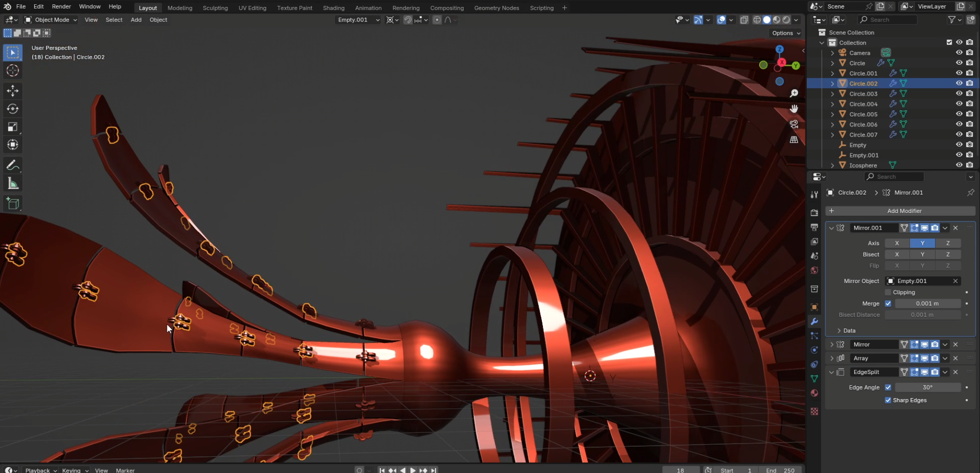Activate the Transform tool
Image resolution: width=980 pixels, height=473 pixels.
13,145
